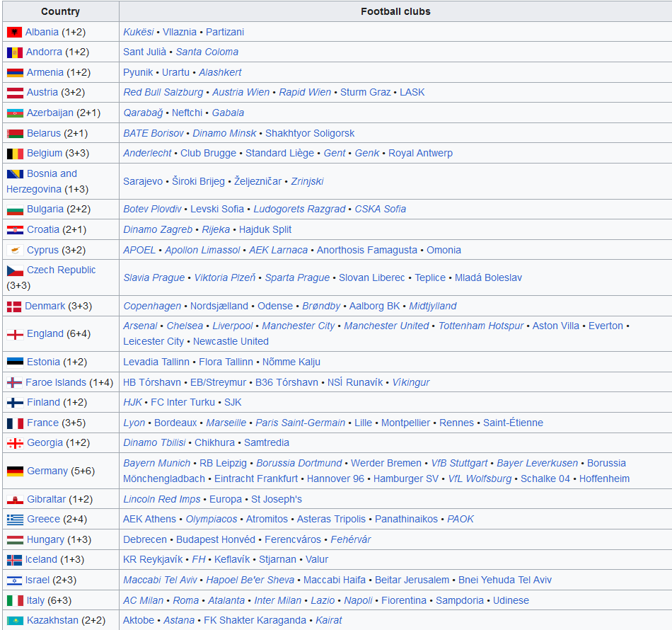672x630 pixels.
Task: Click the Cyprus flag icon
Action: click(15, 250)
